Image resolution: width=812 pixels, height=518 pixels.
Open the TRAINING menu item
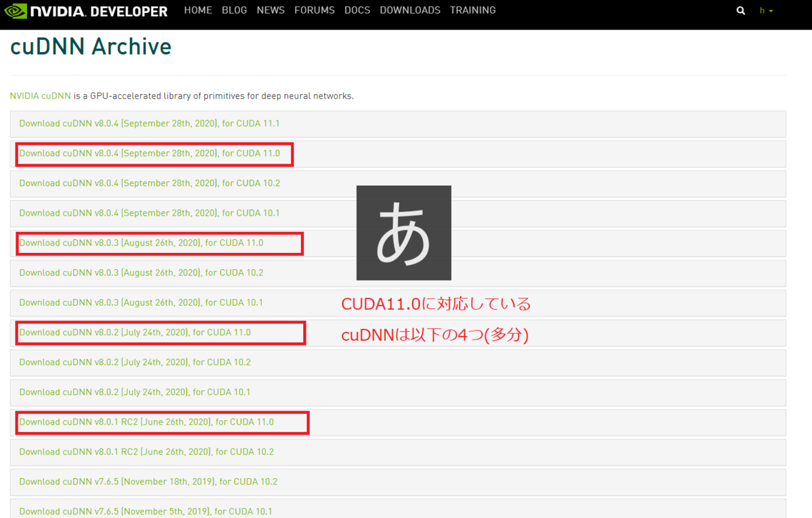pos(473,10)
